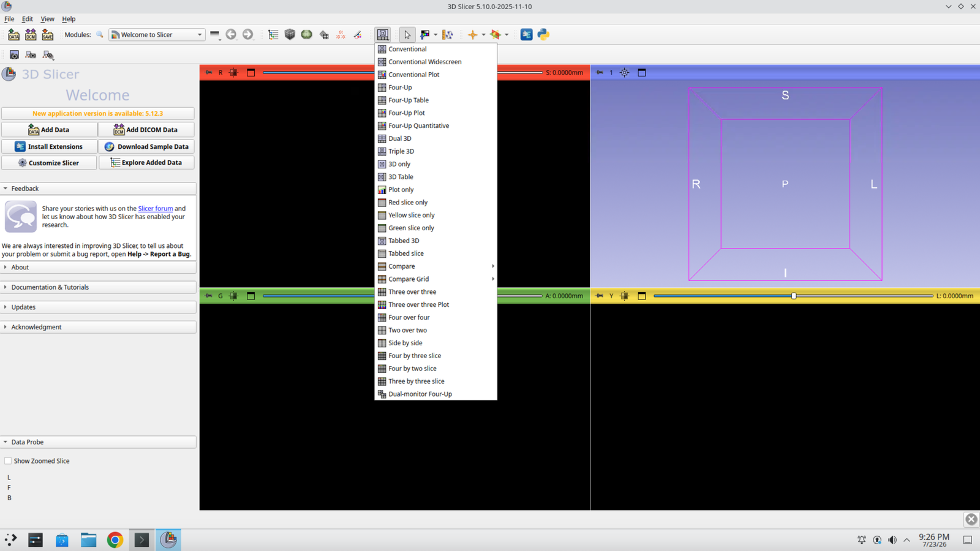Choose the Conventional Widescreen layout
This screenshot has height=551, width=980.
[x=435, y=62]
